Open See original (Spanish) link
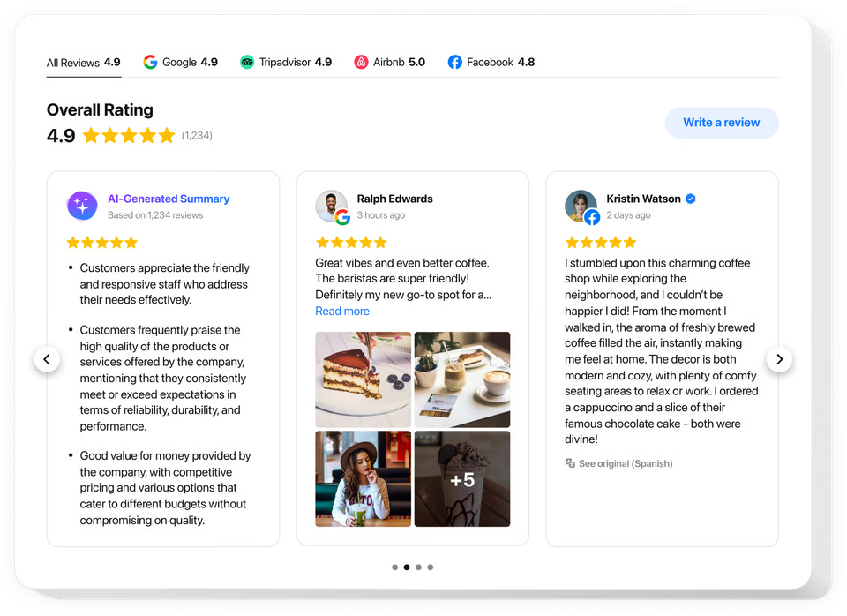The height and width of the screenshot is (616, 847). pyautogui.click(x=625, y=463)
